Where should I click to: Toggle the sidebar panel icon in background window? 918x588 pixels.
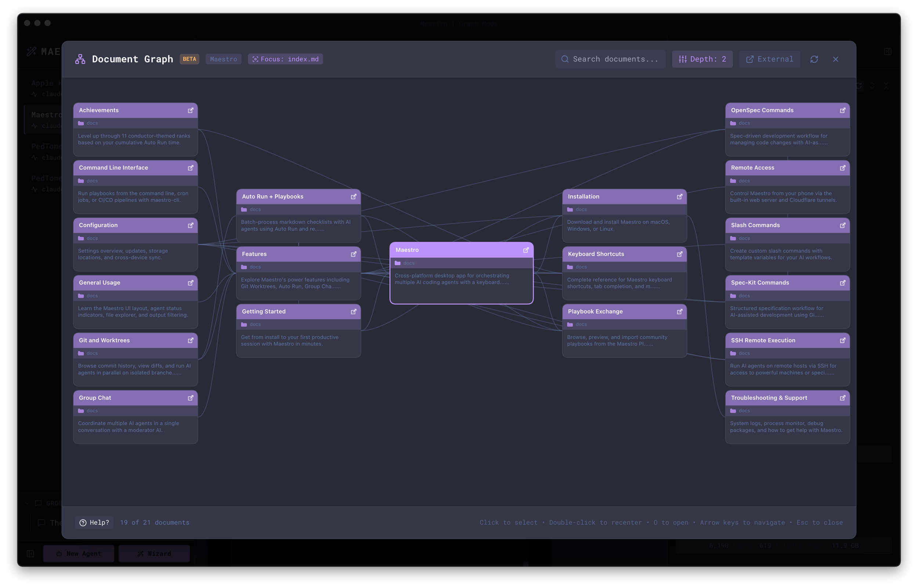pos(30,553)
